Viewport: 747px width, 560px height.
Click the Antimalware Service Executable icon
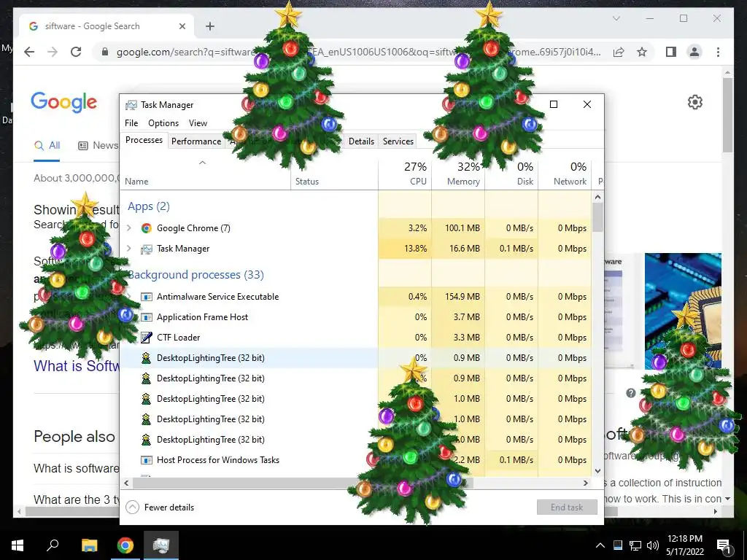(x=147, y=297)
